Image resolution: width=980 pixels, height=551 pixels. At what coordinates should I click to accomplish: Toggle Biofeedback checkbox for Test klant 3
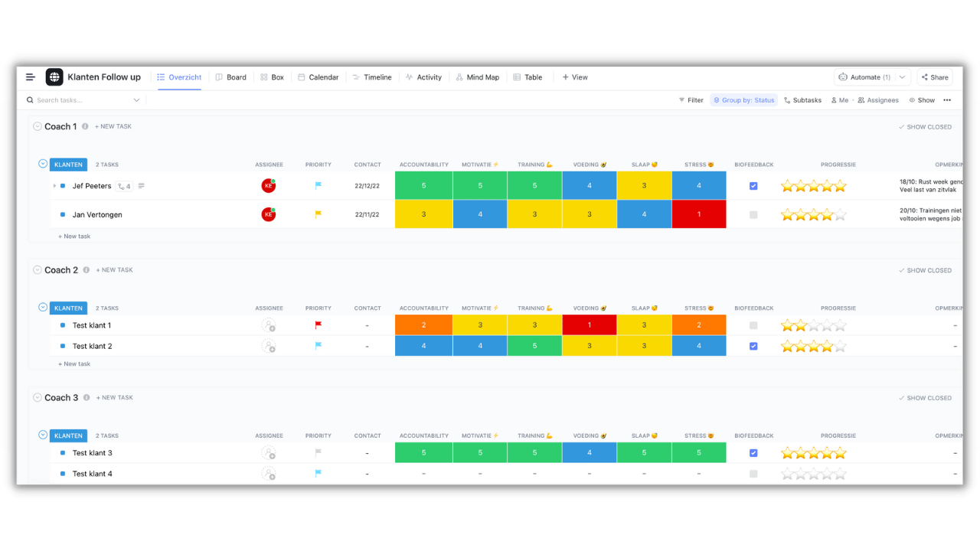pyautogui.click(x=753, y=453)
